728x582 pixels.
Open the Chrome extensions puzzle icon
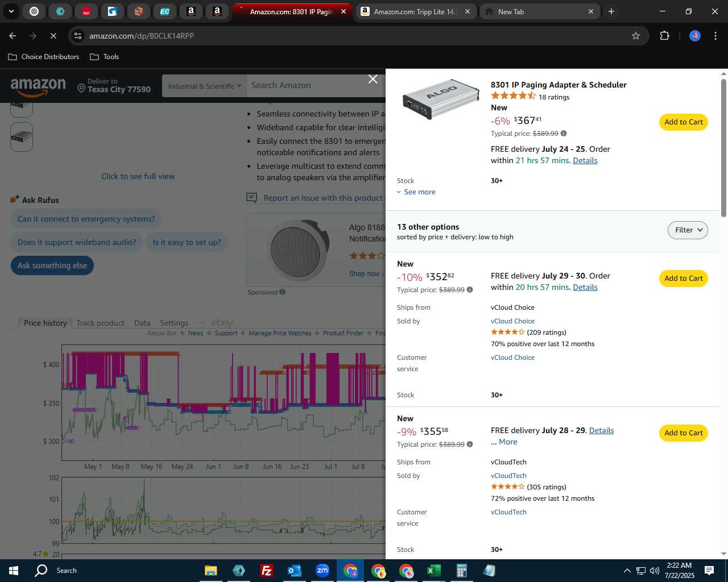(x=664, y=36)
